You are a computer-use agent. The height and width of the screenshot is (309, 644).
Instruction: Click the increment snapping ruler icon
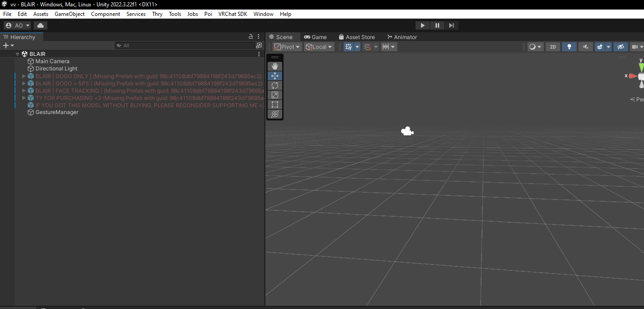(x=386, y=47)
